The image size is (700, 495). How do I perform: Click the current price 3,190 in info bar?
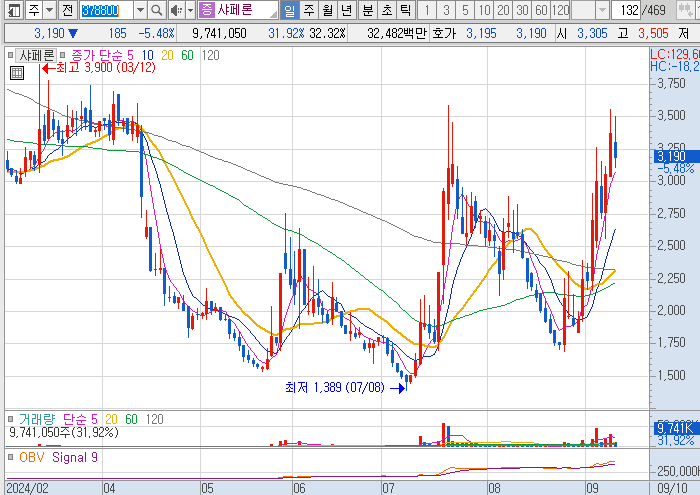point(50,33)
